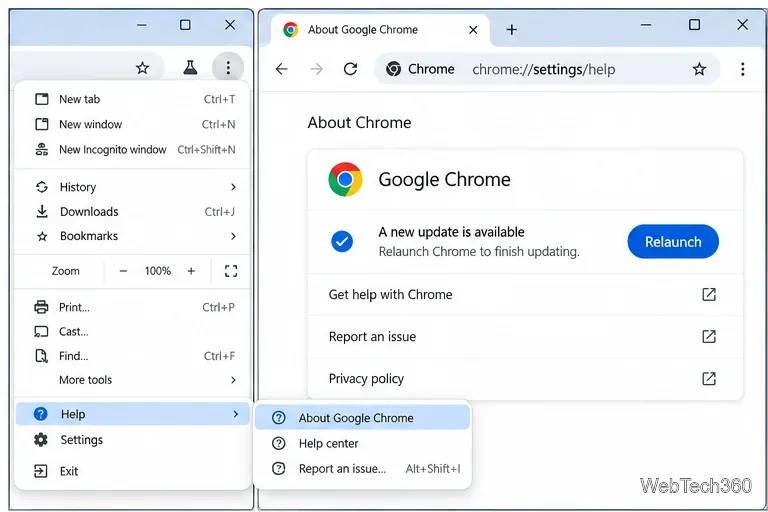Decrease zoom with minus button

123,271
